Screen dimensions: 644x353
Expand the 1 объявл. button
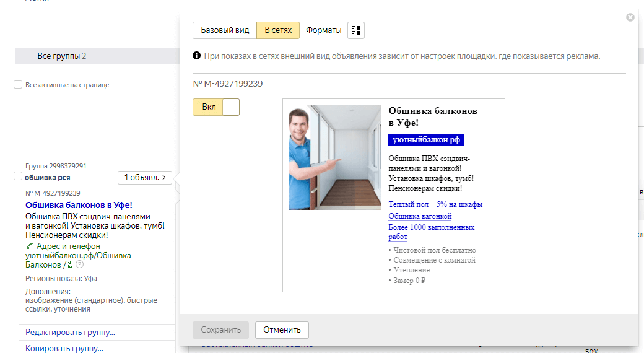coord(144,178)
